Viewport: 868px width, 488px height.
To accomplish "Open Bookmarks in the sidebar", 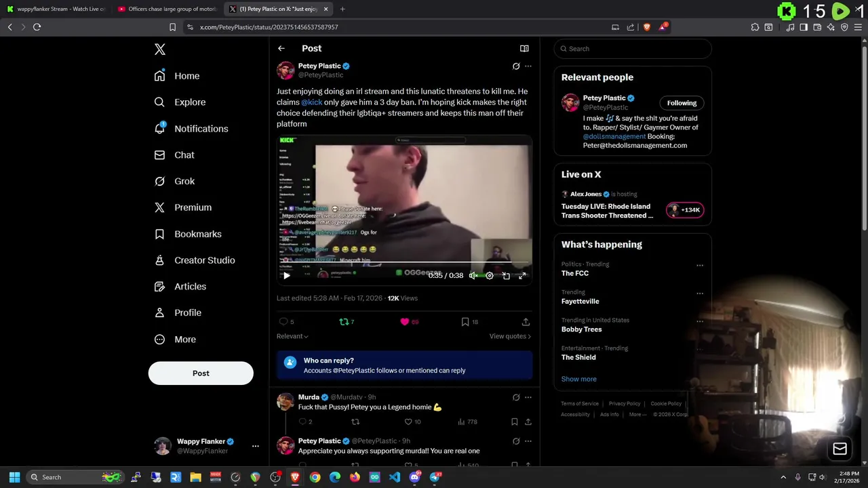I will [x=187, y=234].
